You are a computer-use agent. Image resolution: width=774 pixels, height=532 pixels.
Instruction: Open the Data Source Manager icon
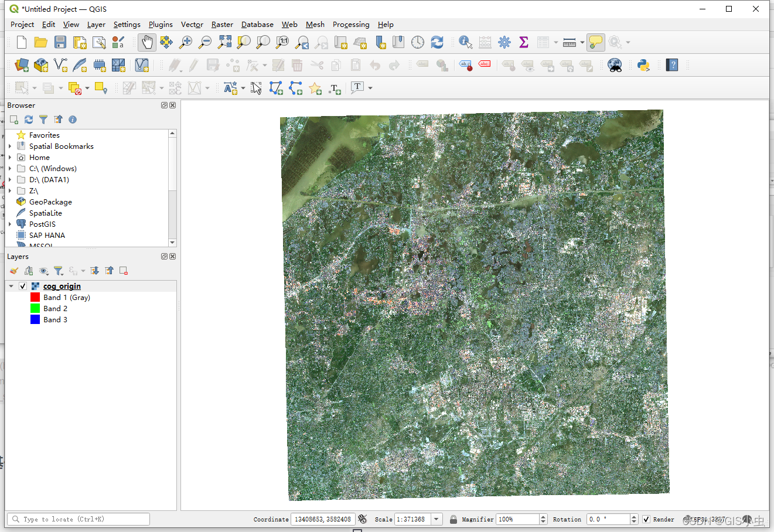coord(22,65)
